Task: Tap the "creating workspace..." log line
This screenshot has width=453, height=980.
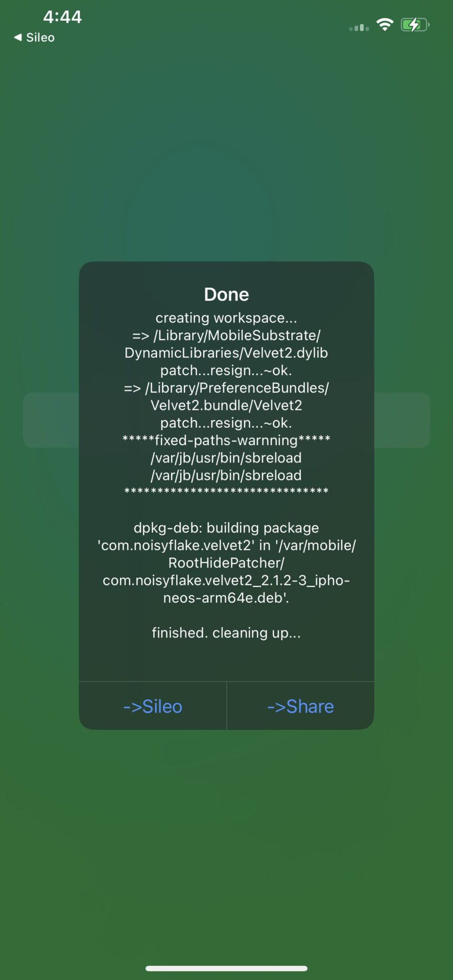Action: coord(226,318)
